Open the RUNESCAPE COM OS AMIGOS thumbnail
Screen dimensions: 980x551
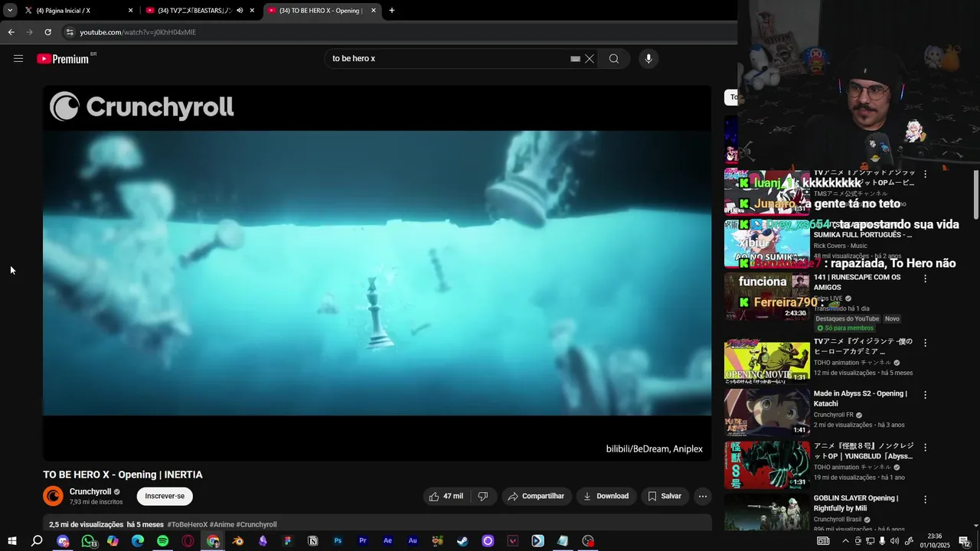pyautogui.click(x=767, y=295)
